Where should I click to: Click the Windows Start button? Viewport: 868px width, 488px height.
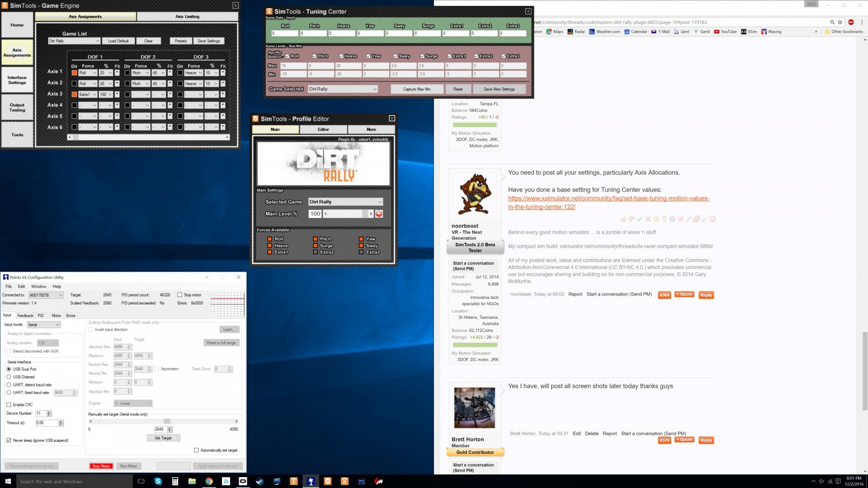(x=8, y=481)
